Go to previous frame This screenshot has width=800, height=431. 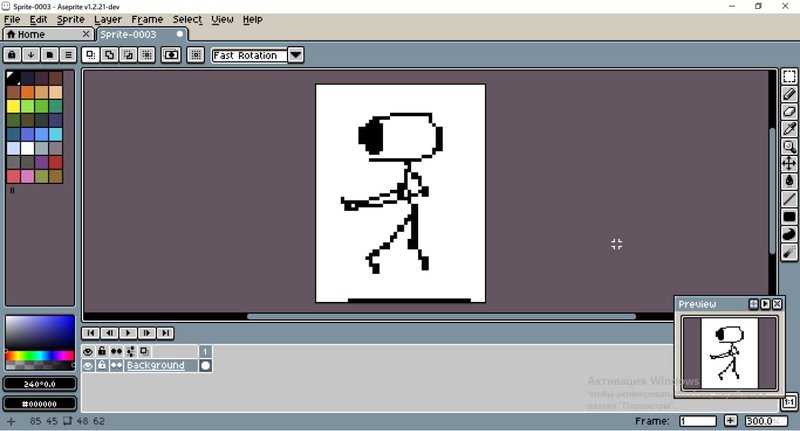(x=109, y=333)
